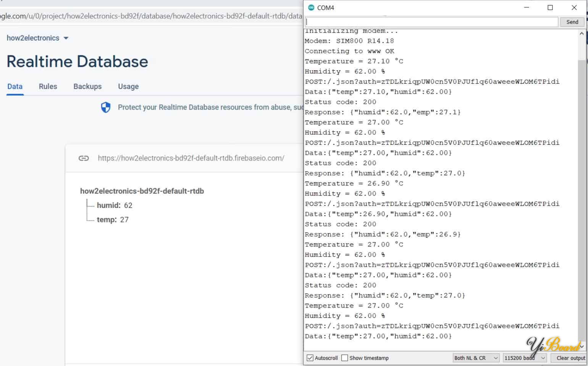Viewport: 588px width, 366px height.
Task: Close the COM4 serial monitor window
Action: pos(574,8)
